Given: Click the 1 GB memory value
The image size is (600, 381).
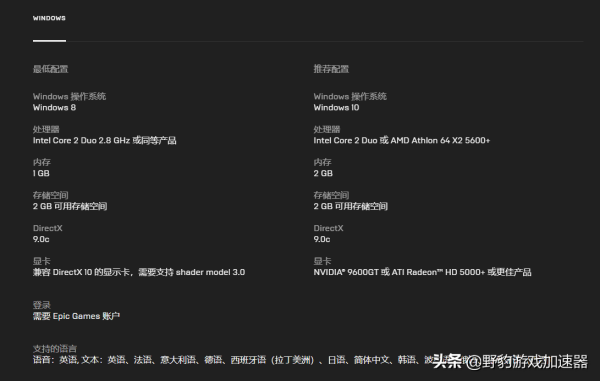Looking at the screenshot, I should tap(41, 173).
